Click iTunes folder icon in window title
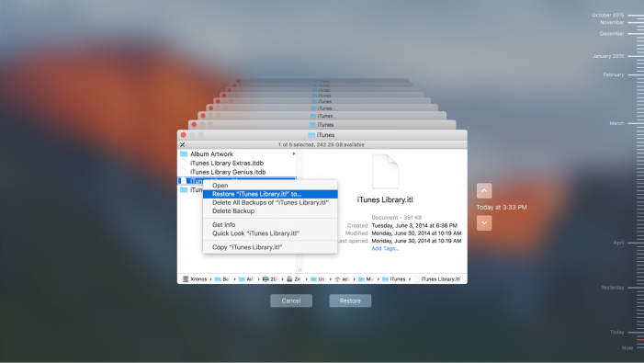Screen dimensions: 644x363 point(311,135)
